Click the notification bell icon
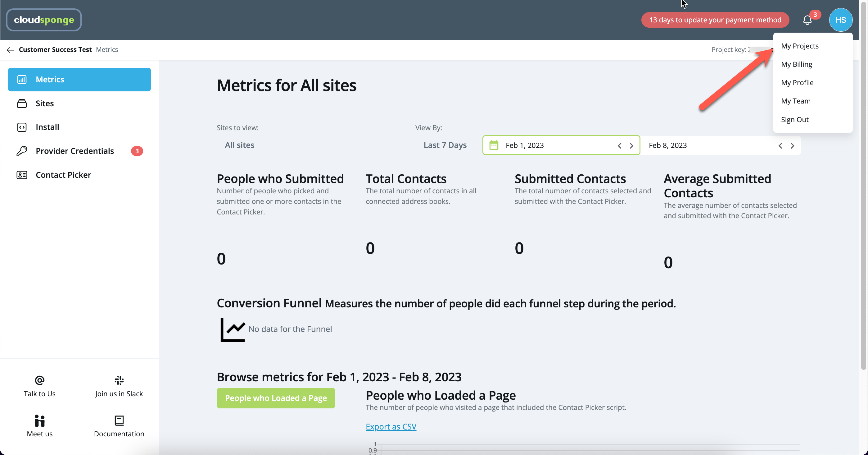 pyautogui.click(x=807, y=20)
